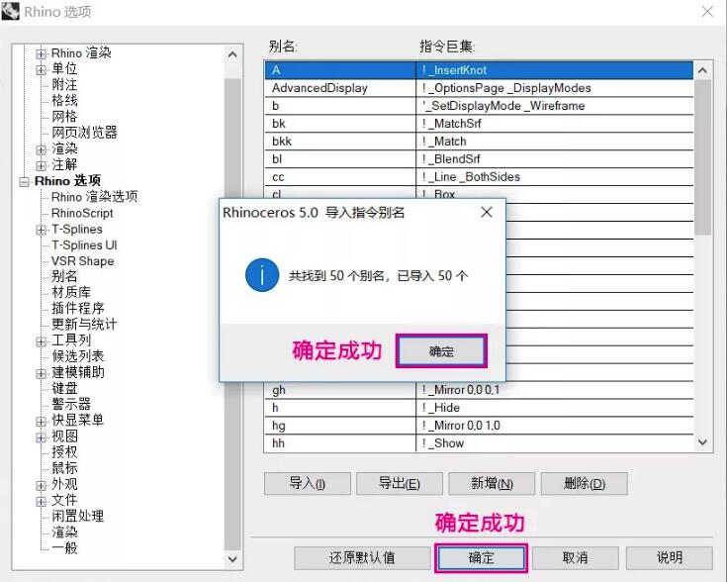Click the !_Show macro cell

[x=555, y=443]
